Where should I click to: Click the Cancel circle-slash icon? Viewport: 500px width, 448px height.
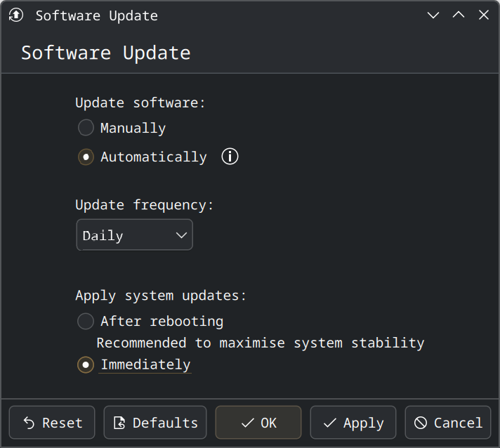coord(421,423)
